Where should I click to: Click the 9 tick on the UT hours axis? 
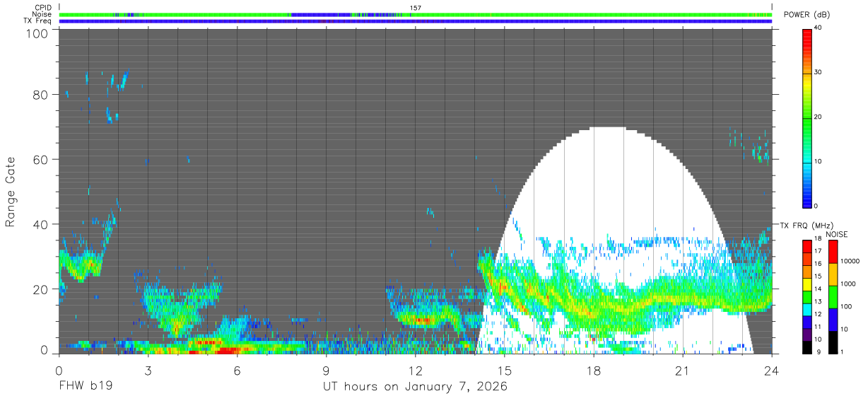(x=326, y=370)
